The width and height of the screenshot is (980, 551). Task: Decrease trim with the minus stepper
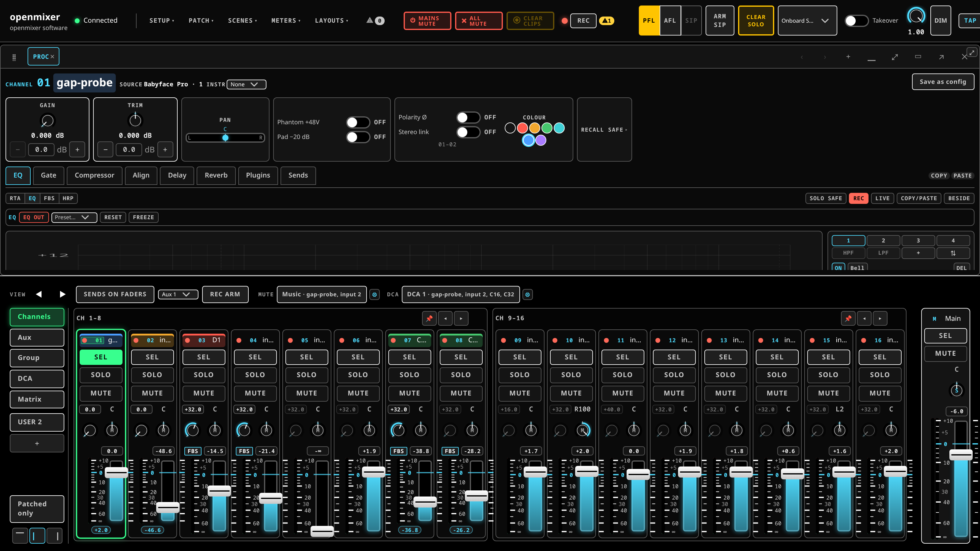click(x=105, y=149)
